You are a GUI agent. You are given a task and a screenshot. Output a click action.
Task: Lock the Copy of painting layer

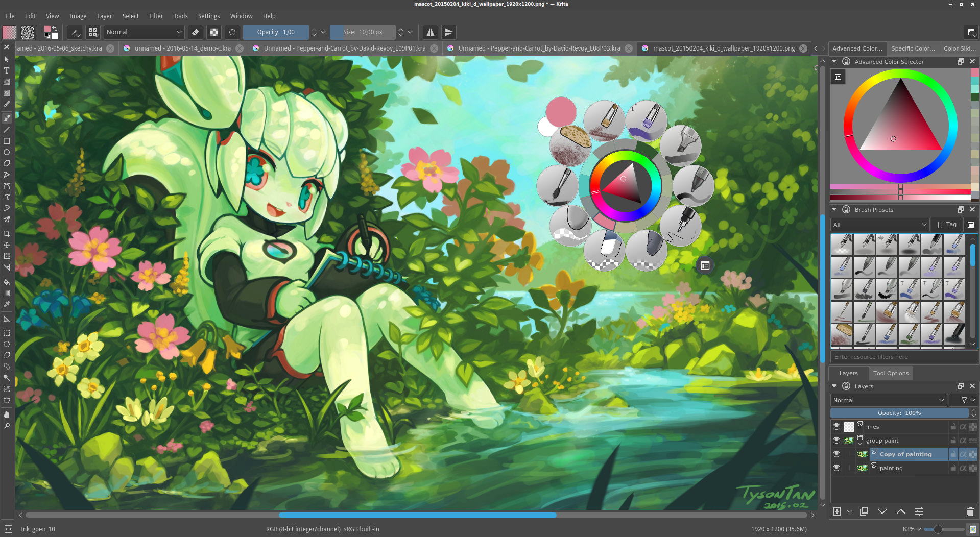click(x=953, y=454)
